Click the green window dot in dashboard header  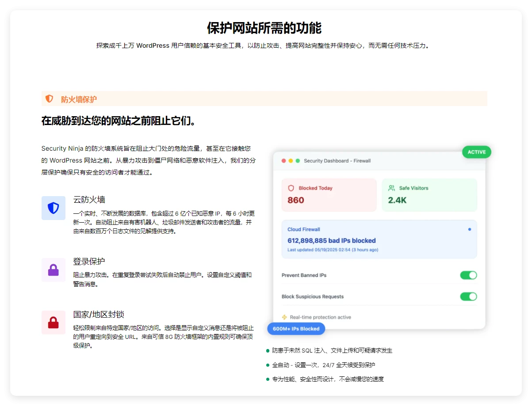point(298,161)
